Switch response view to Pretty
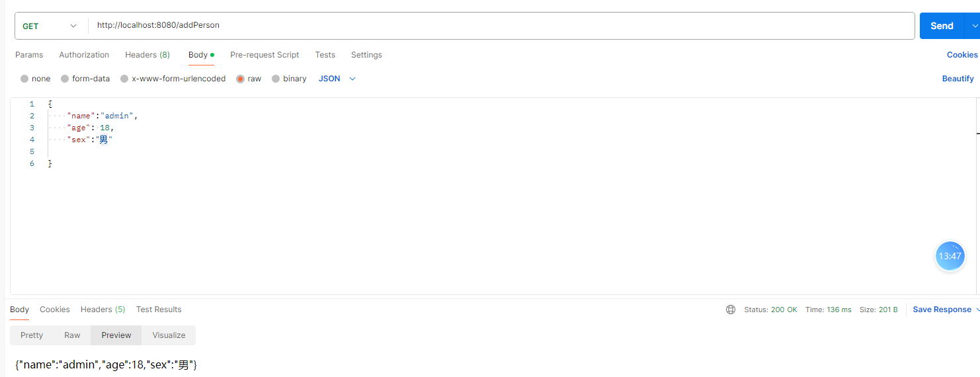Screen dimensions: 980x377 tap(32, 335)
